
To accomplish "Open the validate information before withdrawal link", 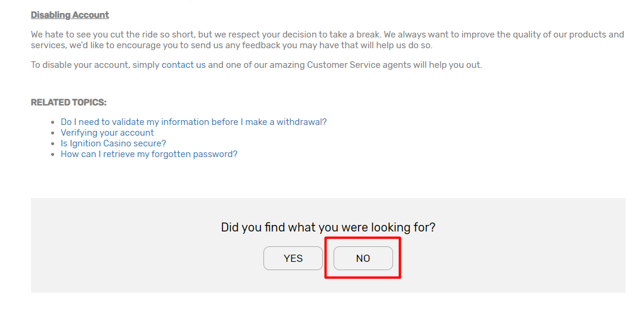I will (193, 122).
